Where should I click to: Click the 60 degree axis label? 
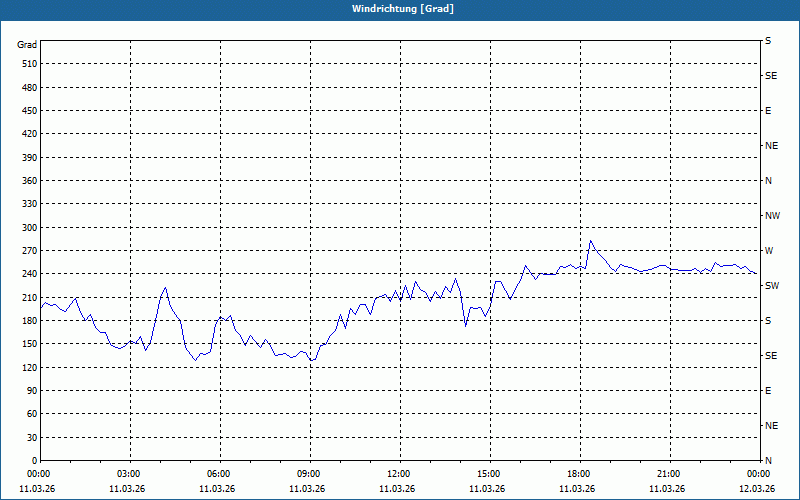32,414
